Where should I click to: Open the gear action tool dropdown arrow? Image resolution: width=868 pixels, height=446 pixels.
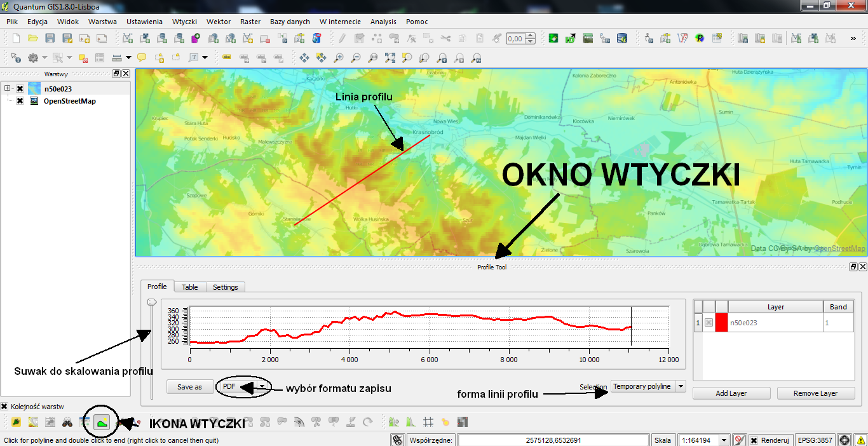tap(44, 57)
